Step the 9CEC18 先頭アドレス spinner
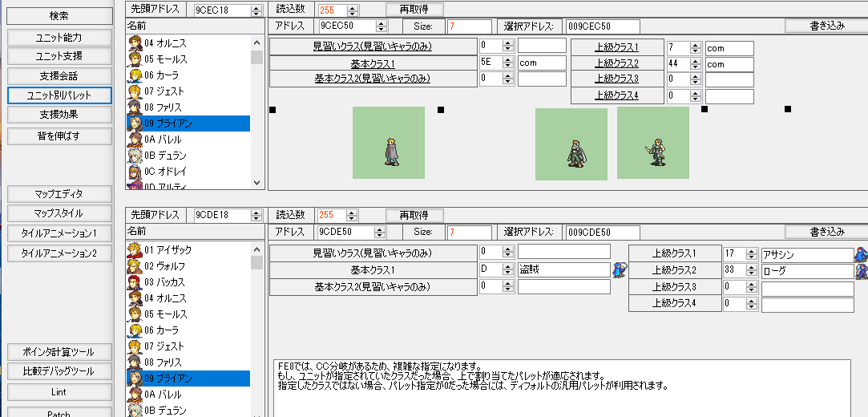This screenshot has height=417, width=868. [256, 10]
